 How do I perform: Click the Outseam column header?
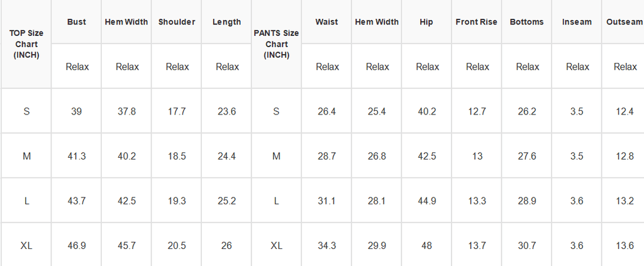(623, 22)
